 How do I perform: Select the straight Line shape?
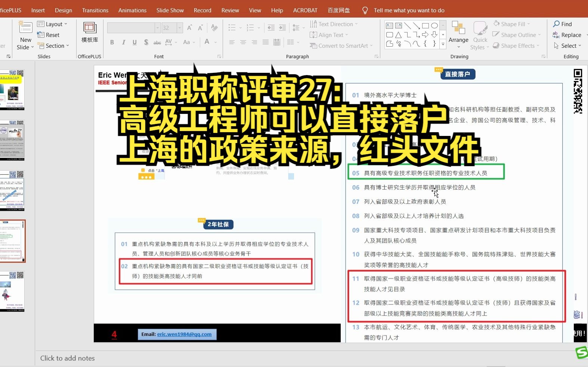click(408, 26)
